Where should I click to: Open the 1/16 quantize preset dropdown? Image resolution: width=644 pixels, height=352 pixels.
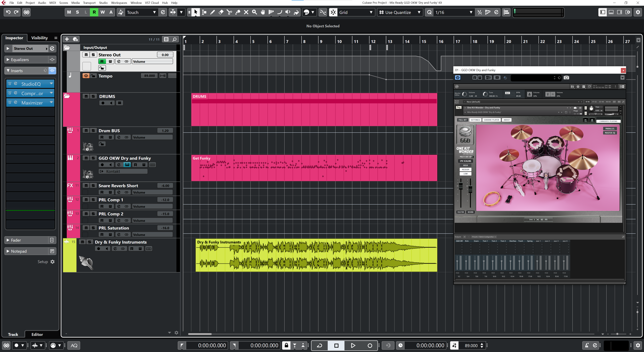pos(471,12)
